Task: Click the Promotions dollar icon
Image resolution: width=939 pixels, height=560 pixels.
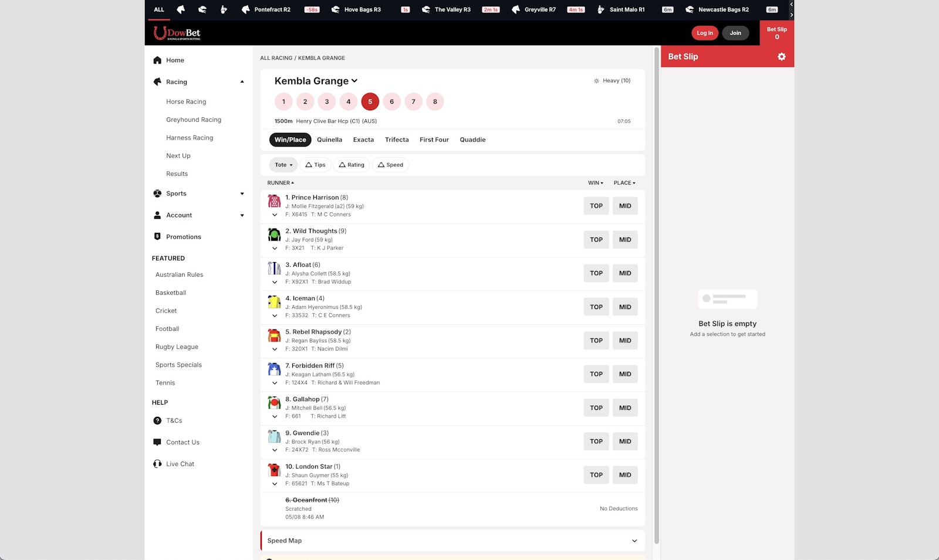Action: pyautogui.click(x=157, y=236)
